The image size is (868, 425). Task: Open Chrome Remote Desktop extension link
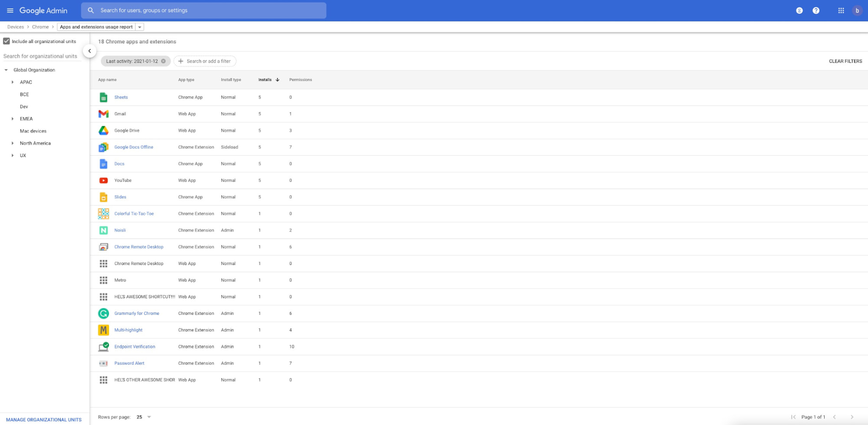coord(139,247)
